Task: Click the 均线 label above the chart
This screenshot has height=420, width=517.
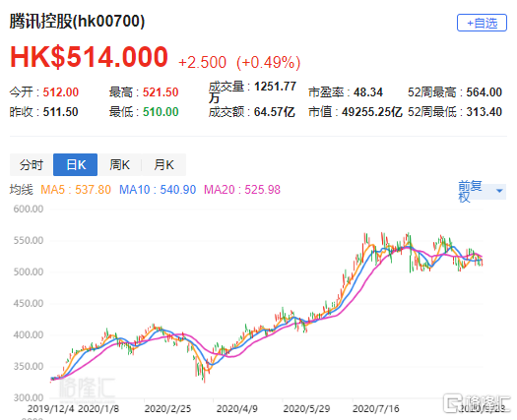Action: coord(22,190)
